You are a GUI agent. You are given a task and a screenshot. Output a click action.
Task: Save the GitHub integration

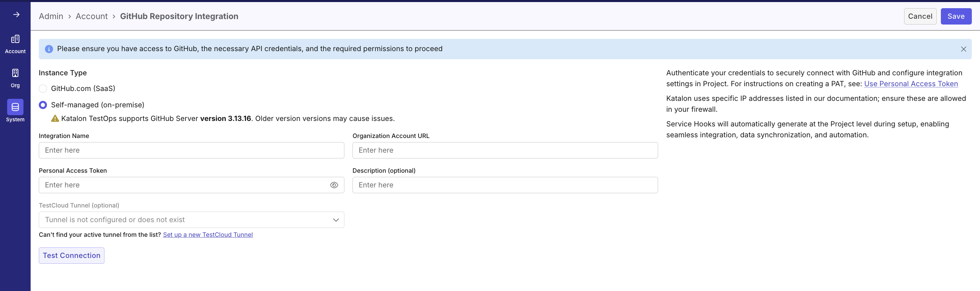click(x=955, y=16)
